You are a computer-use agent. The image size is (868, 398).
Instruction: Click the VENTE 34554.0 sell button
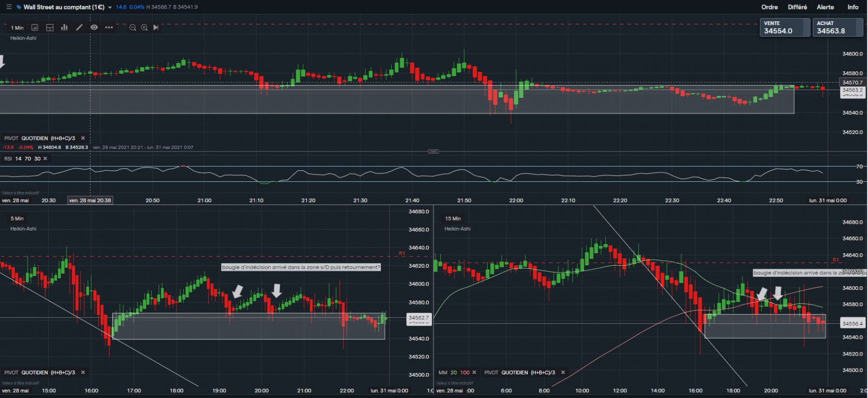[785, 27]
